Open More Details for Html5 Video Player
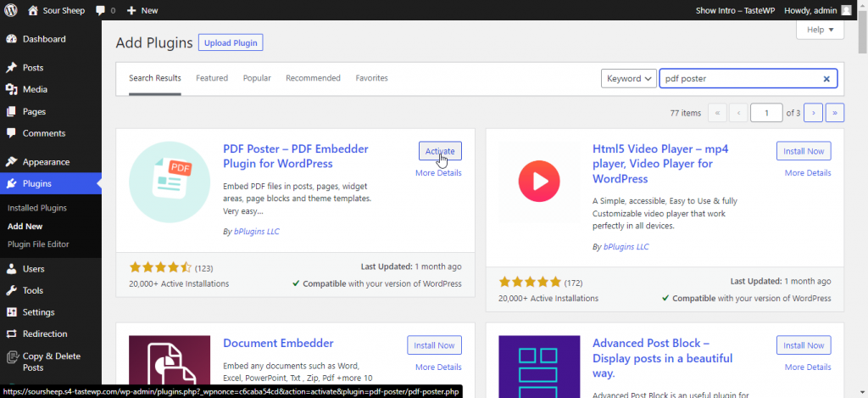 click(808, 173)
